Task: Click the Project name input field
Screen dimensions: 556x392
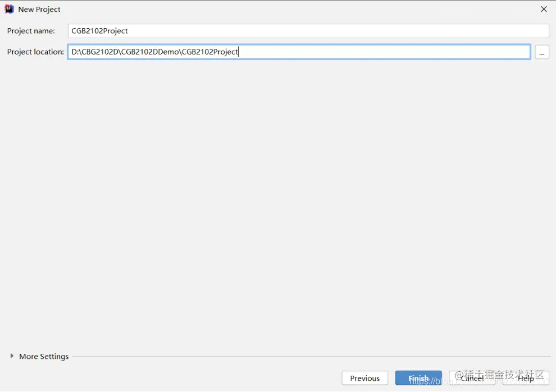Action: click(308, 31)
